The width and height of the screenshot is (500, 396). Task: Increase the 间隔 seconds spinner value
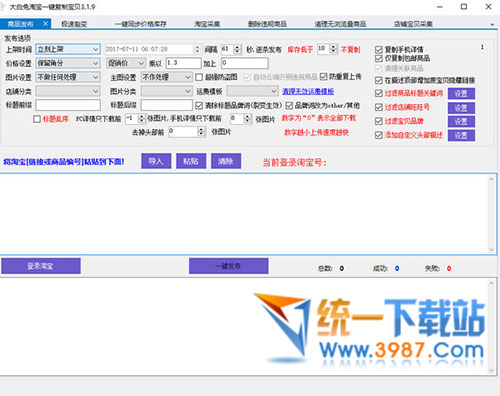237,47
